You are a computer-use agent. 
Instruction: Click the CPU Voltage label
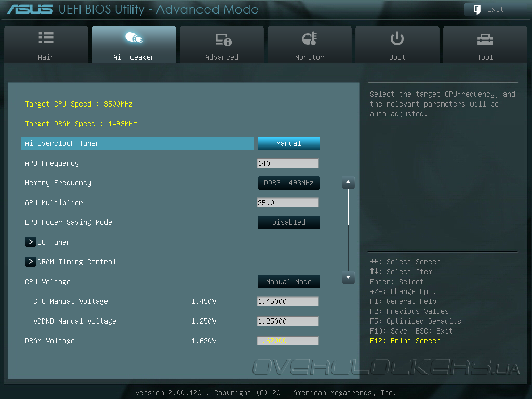click(48, 282)
